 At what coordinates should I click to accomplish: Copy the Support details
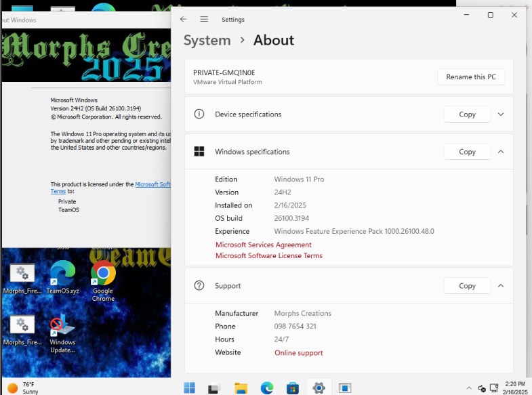coord(467,286)
